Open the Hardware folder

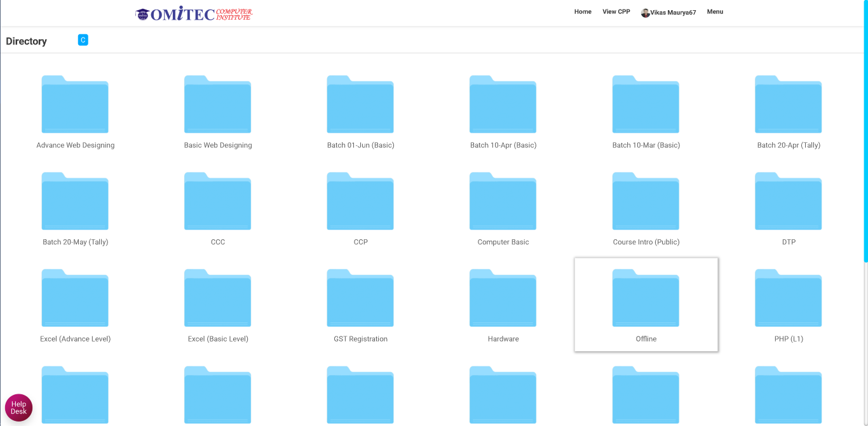pos(503,298)
